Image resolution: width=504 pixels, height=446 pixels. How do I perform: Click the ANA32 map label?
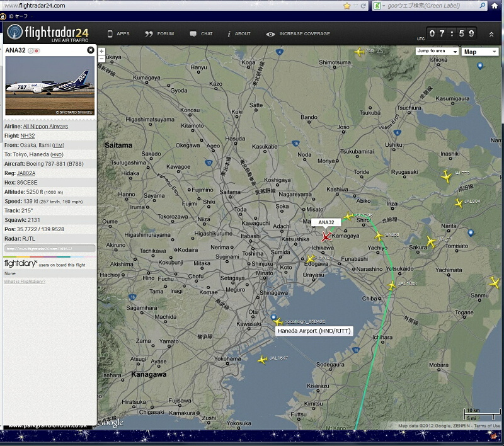[x=326, y=222]
